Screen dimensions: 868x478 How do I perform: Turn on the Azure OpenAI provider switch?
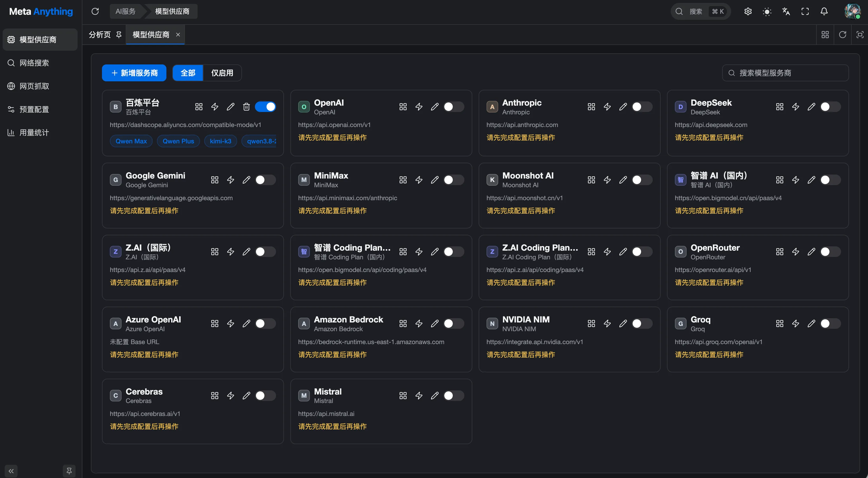(x=265, y=324)
